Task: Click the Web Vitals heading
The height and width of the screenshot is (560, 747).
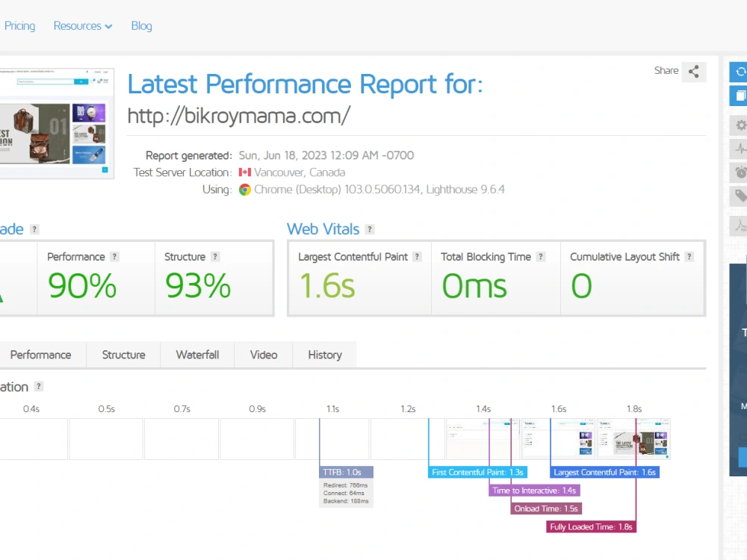Action: click(x=323, y=229)
